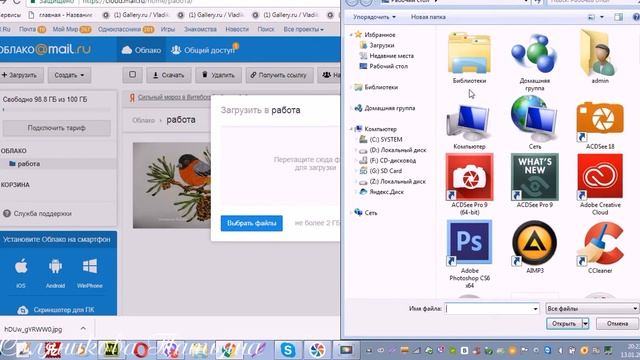Select the AIMP3 shortcut

tap(534, 243)
